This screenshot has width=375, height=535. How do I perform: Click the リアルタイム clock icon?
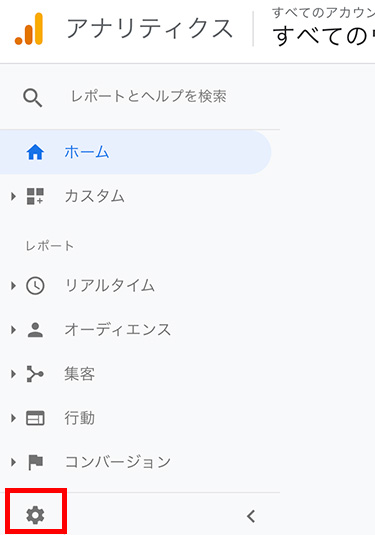(35, 286)
